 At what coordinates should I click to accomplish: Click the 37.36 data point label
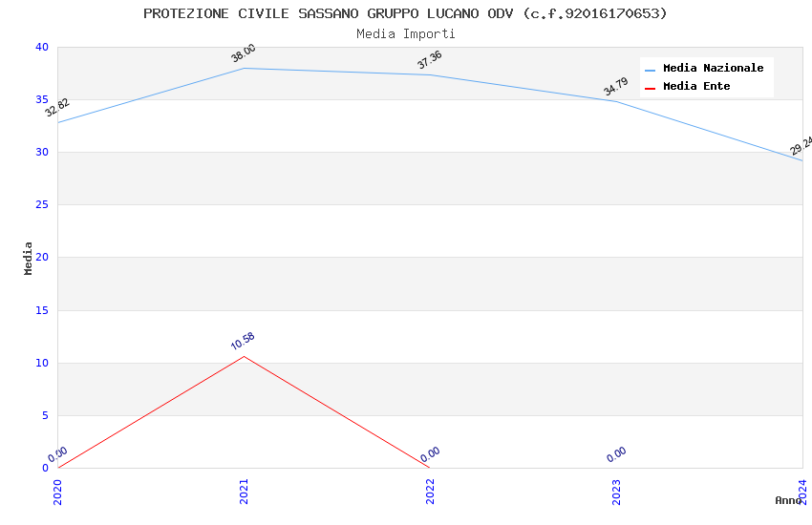[x=430, y=60]
